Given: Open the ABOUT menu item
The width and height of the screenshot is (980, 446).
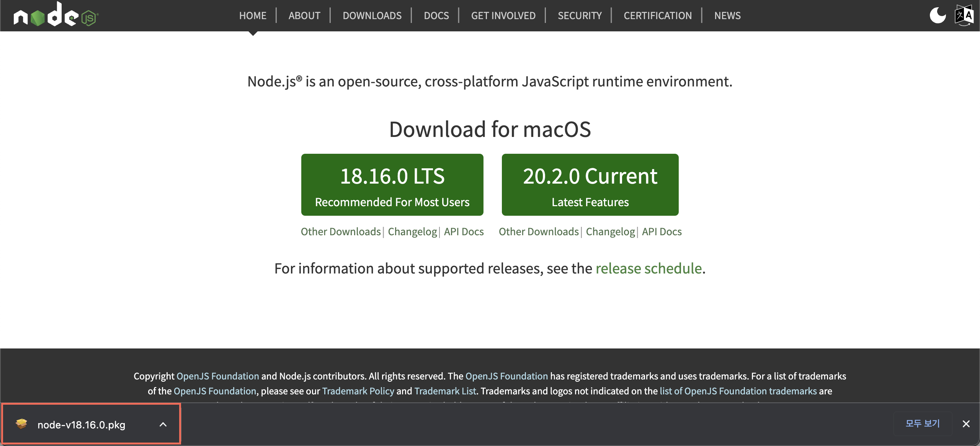Looking at the screenshot, I should coord(304,15).
